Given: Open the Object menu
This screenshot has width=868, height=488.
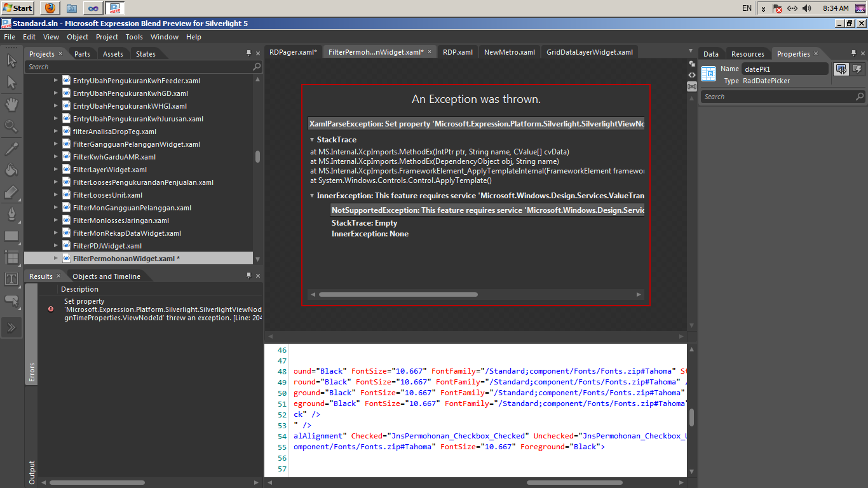Looking at the screenshot, I should point(78,37).
